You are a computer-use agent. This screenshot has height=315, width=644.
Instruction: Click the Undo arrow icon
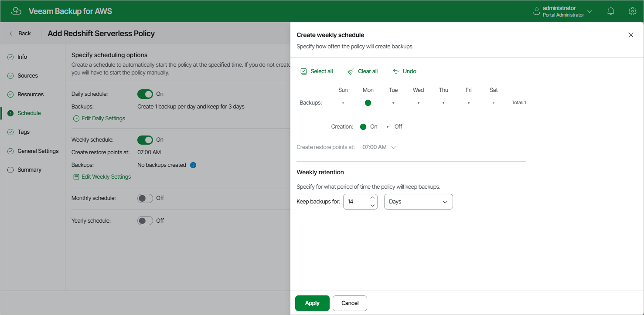coord(396,71)
